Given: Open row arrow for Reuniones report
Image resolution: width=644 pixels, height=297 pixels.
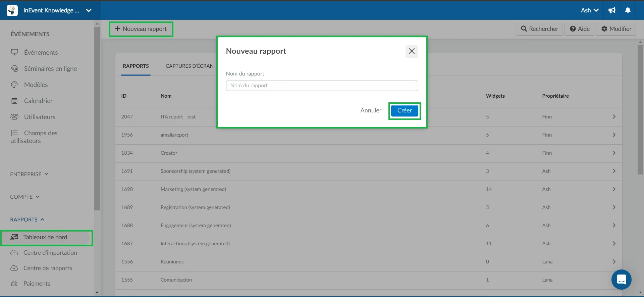Looking at the screenshot, I should [x=614, y=262].
